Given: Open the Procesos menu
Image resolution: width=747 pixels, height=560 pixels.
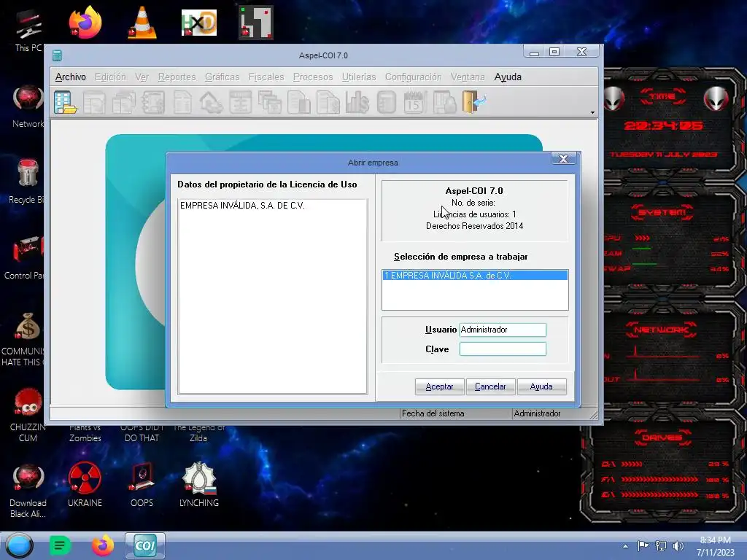Looking at the screenshot, I should click(x=313, y=77).
